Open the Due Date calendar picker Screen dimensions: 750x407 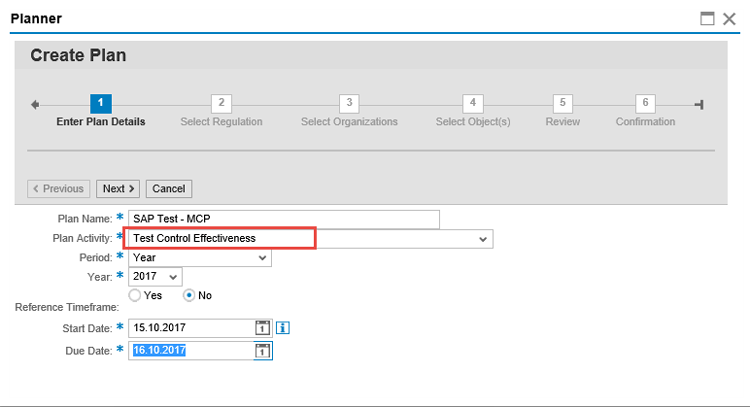[262, 351]
